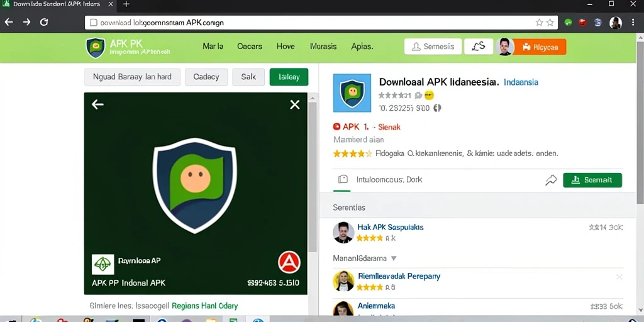Screen dimensions: 644x322
Task: Select the Nguad Baraay lan hard tab
Action: (x=132, y=77)
